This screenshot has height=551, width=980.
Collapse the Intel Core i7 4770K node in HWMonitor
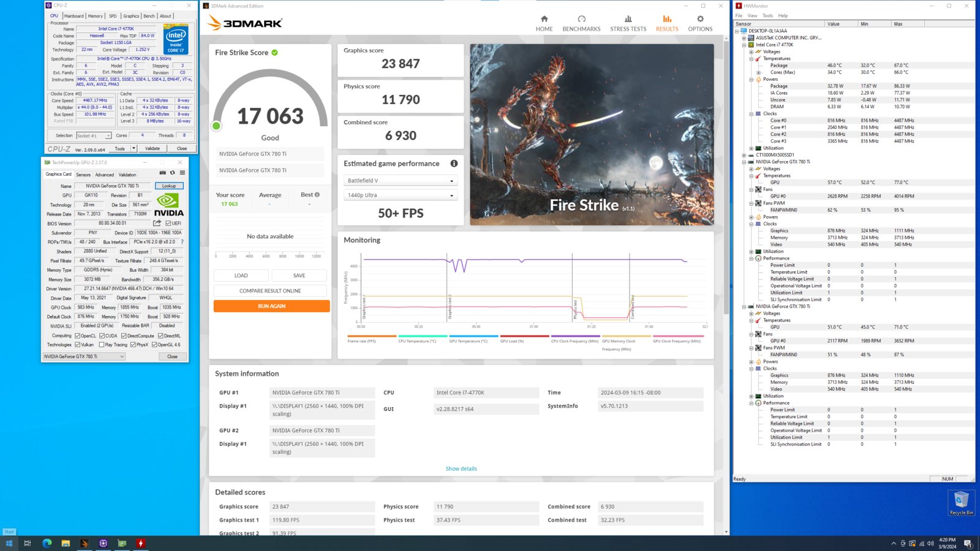[x=744, y=45]
